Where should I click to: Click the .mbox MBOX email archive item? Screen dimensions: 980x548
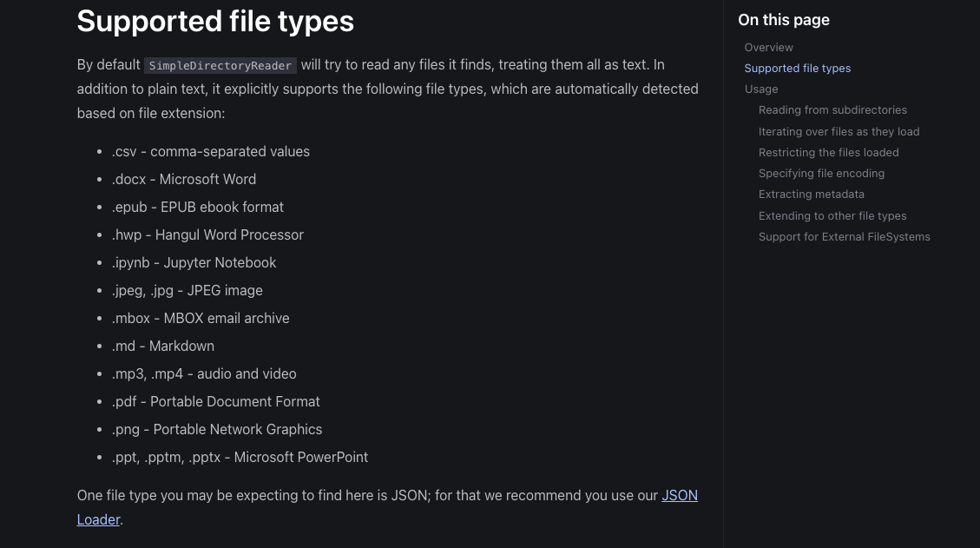coord(201,319)
